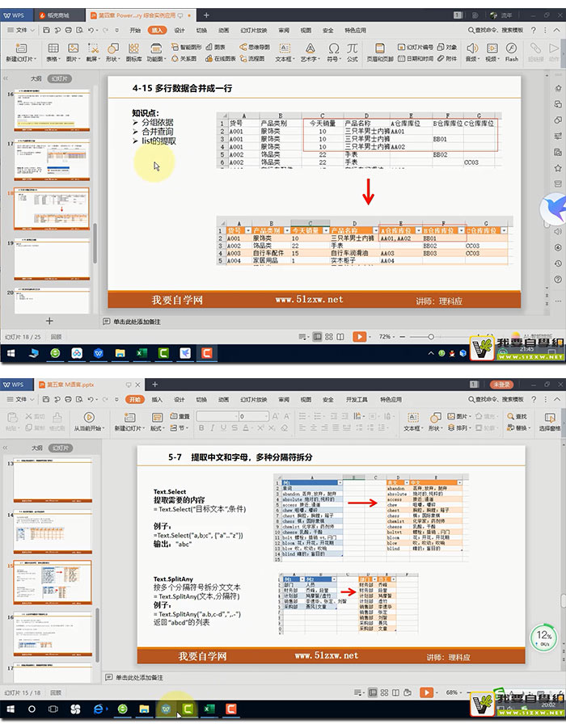
Task: Open 设计 tab in 第四章 window
Action: [180, 30]
